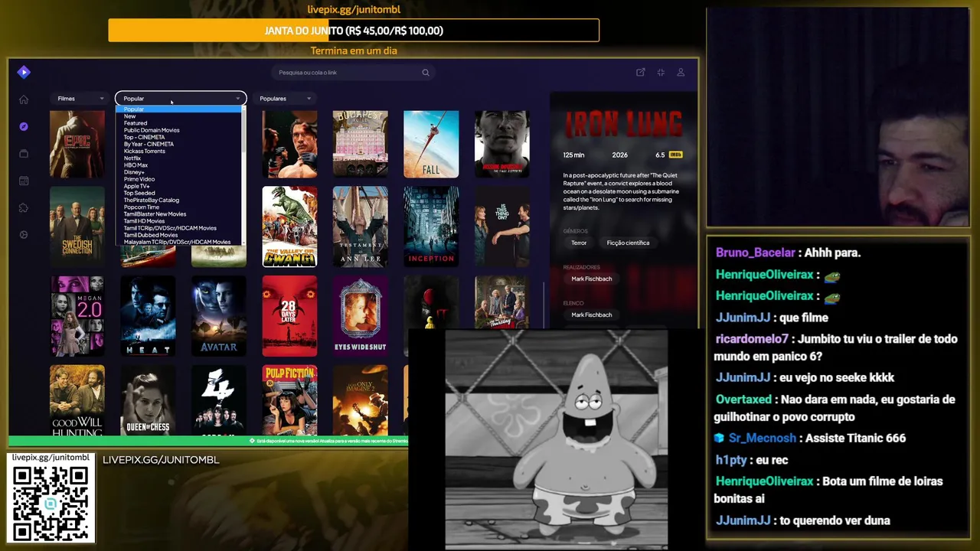
Task: Choose By Year - CINEMETA catalog
Action: coord(178,144)
